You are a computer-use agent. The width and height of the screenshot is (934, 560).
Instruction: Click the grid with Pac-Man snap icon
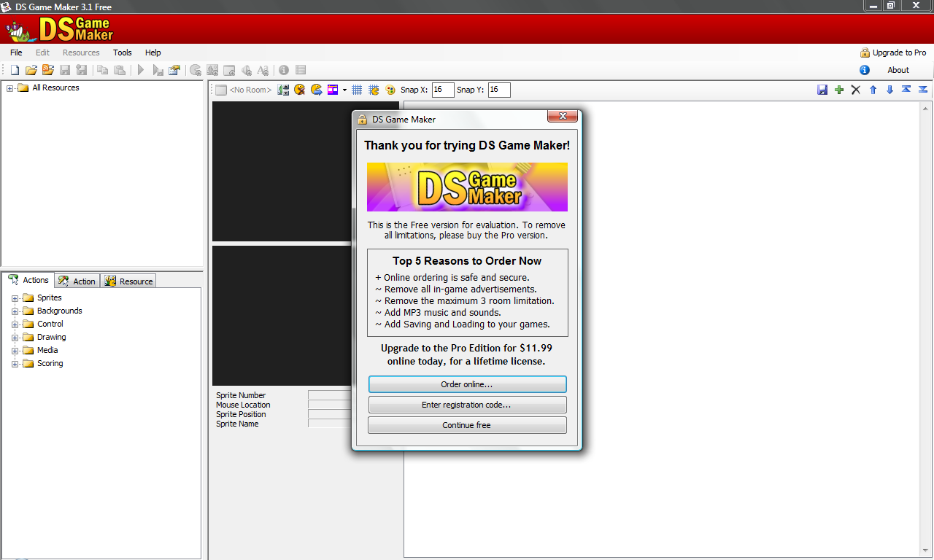[374, 90]
